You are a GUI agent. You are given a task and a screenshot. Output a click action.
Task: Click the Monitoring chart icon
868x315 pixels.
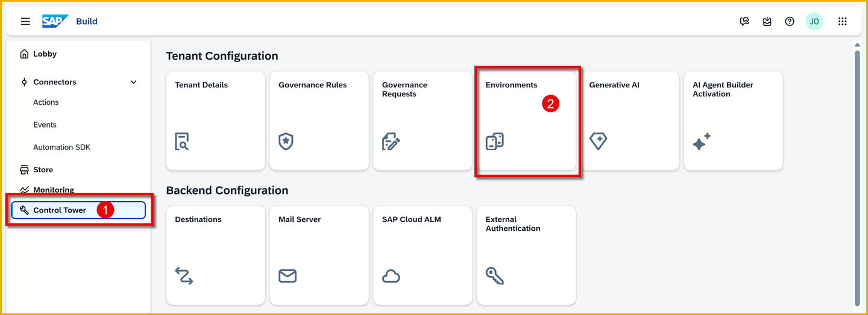coord(24,190)
